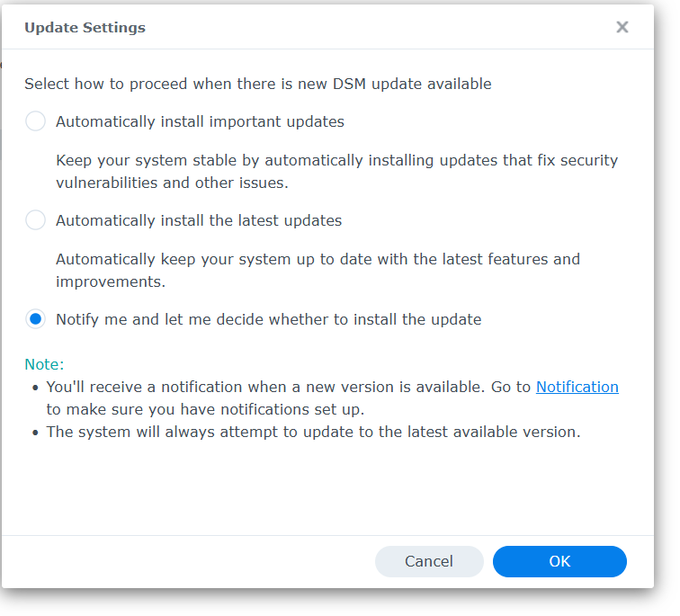Close the Update Settings dialog with X
Image resolution: width=680 pixels, height=616 pixels.
(x=622, y=27)
